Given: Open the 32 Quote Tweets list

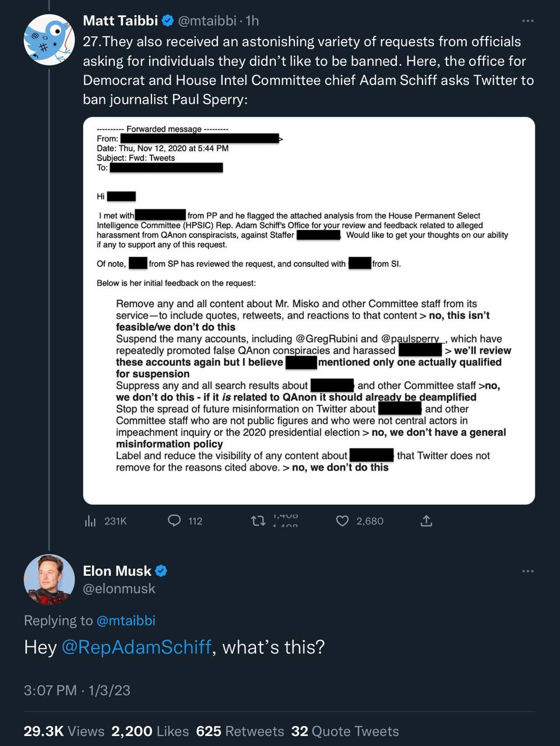Looking at the screenshot, I should 345,731.
